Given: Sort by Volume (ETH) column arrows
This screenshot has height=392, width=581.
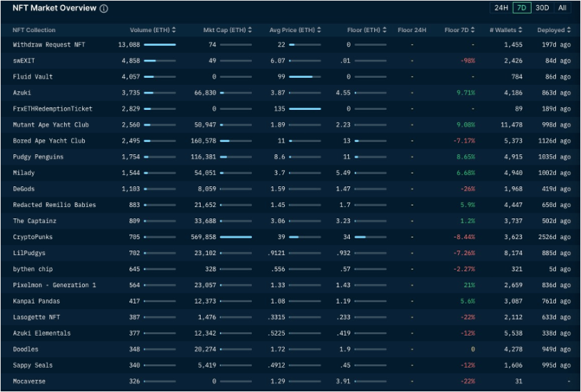Looking at the screenshot, I should (173, 30).
